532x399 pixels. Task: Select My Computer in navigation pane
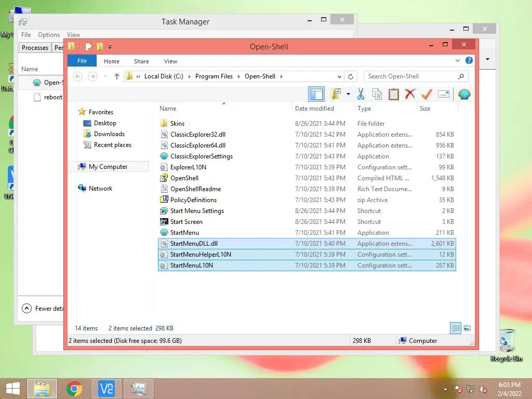[108, 167]
